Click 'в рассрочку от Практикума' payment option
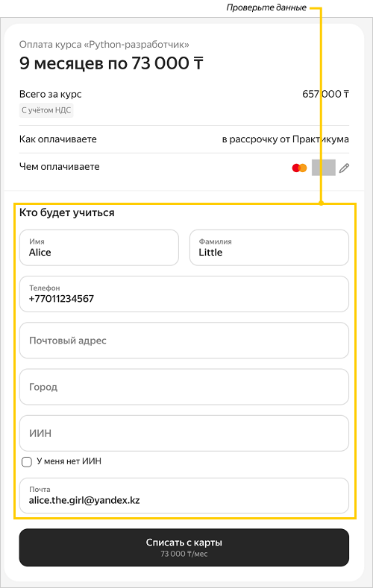 tap(285, 139)
